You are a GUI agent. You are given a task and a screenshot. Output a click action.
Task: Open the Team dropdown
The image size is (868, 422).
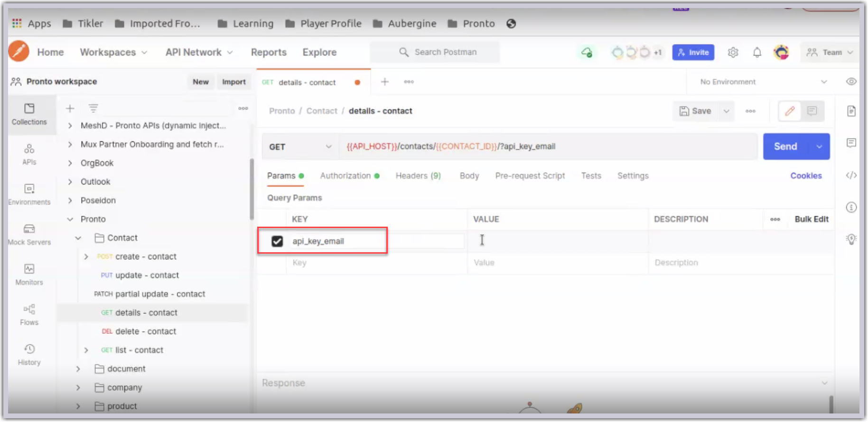(x=830, y=52)
